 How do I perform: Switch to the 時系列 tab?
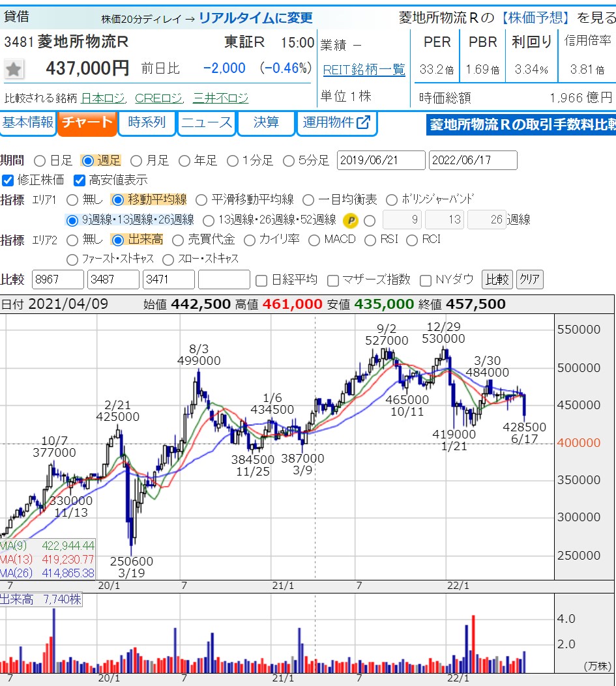147,122
